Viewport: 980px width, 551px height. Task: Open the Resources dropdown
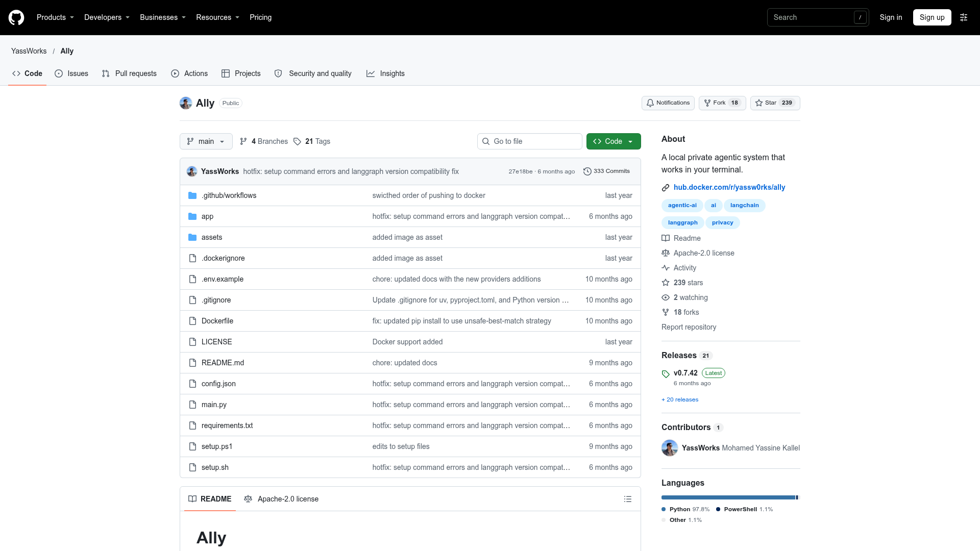coord(218,17)
